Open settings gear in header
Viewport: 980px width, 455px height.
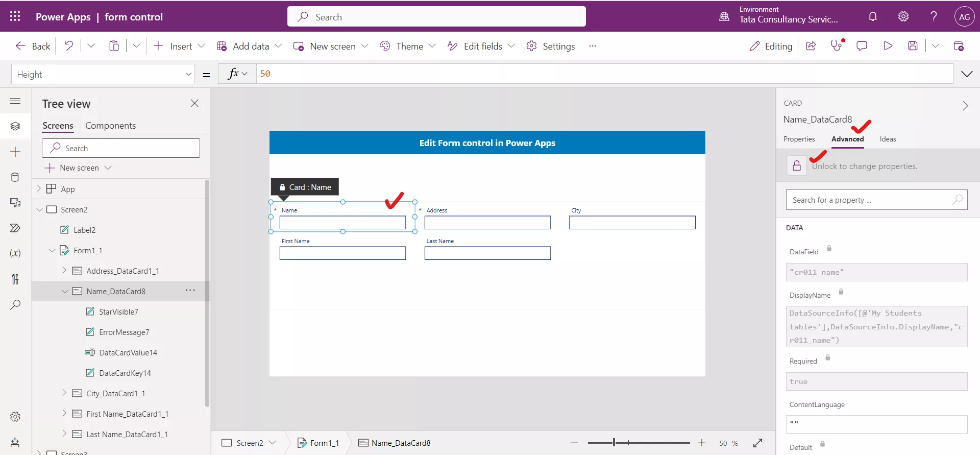pyautogui.click(x=903, y=16)
